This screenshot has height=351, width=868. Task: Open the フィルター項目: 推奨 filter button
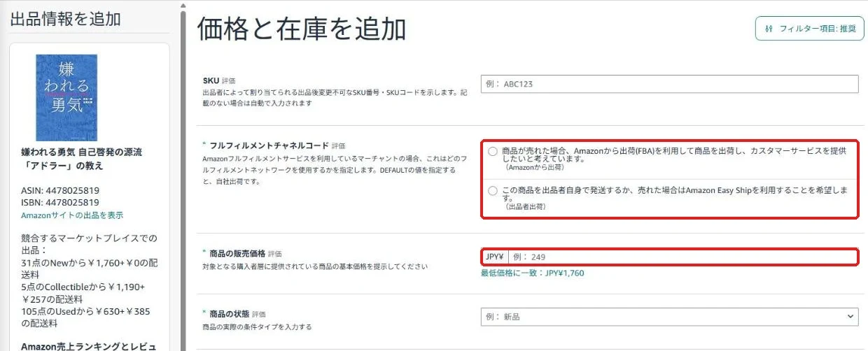(808, 29)
